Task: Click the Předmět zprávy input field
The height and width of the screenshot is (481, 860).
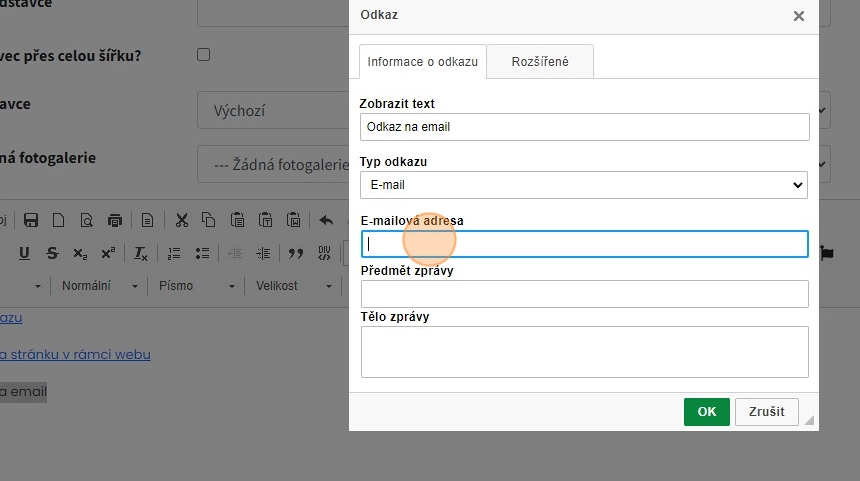Action: tap(583, 294)
